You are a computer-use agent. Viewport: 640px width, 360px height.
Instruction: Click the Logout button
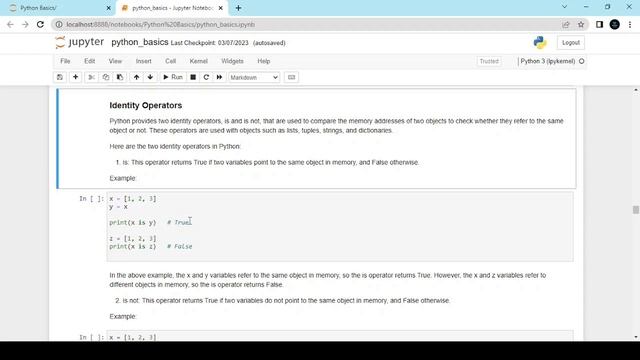pyautogui.click(x=571, y=42)
